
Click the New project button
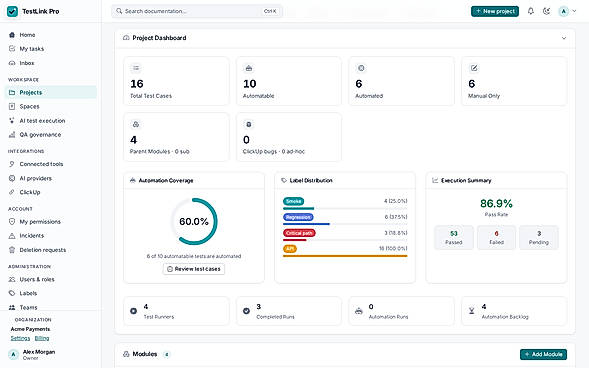(495, 11)
